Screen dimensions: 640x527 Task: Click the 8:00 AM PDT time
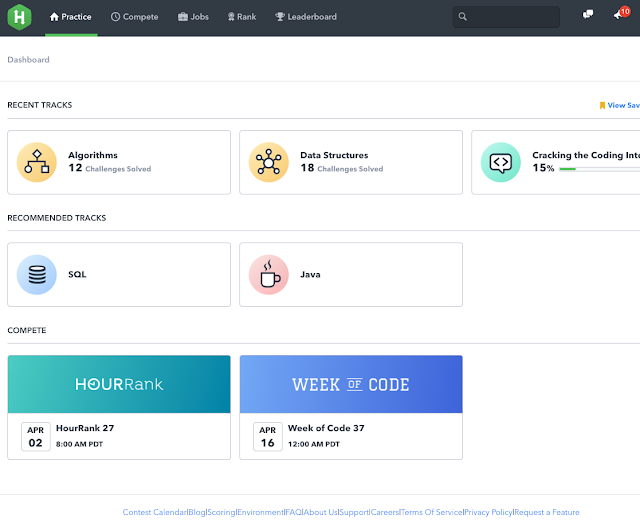click(79, 444)
